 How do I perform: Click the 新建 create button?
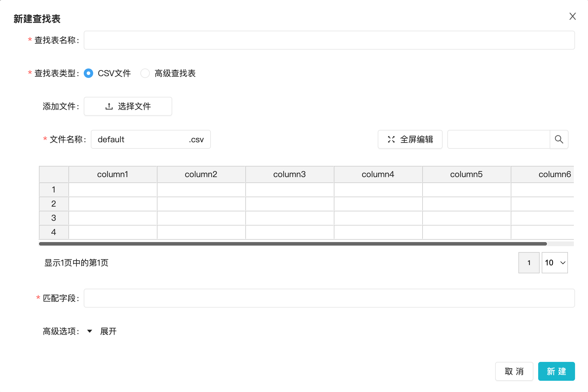(556, 371)
